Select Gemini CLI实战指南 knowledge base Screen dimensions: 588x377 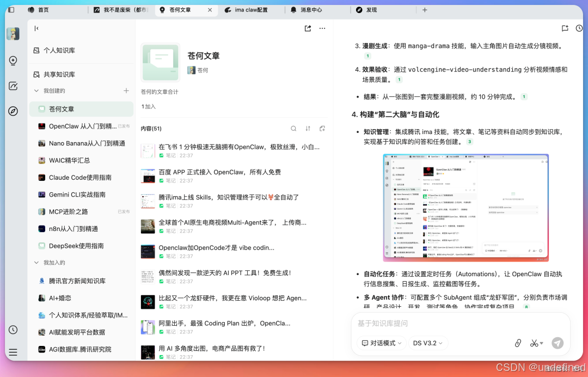tap(81, 194)
